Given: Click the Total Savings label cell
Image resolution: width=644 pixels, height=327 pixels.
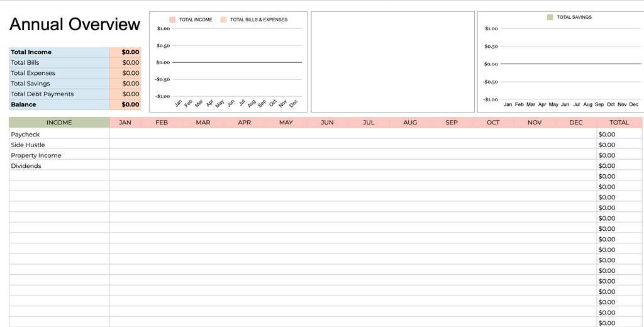Looking at the screenshot, I should click(x=59, y=84).
